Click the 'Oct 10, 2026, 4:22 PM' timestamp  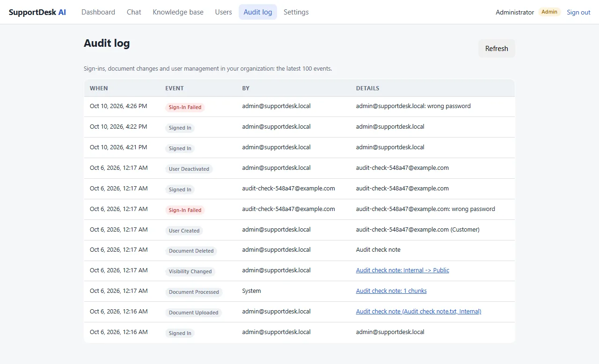(118, 127)
